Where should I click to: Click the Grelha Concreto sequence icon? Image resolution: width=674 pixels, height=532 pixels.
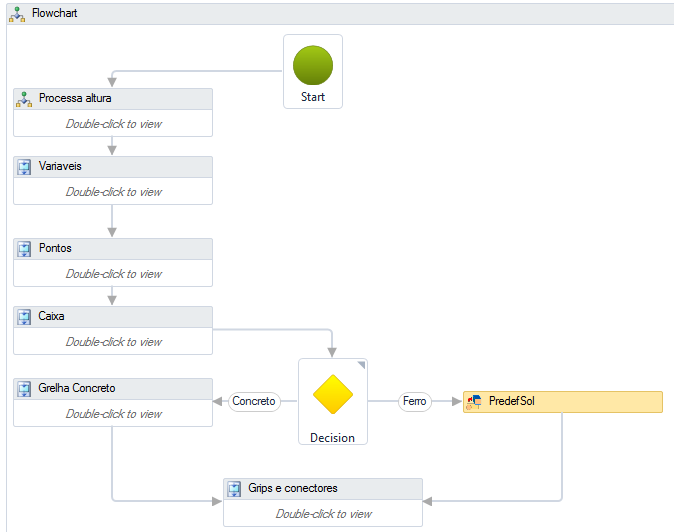(25, 389)
